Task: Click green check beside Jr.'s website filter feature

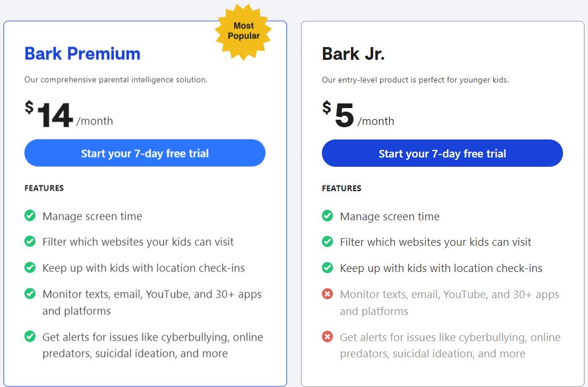Action: coord(328,242)
